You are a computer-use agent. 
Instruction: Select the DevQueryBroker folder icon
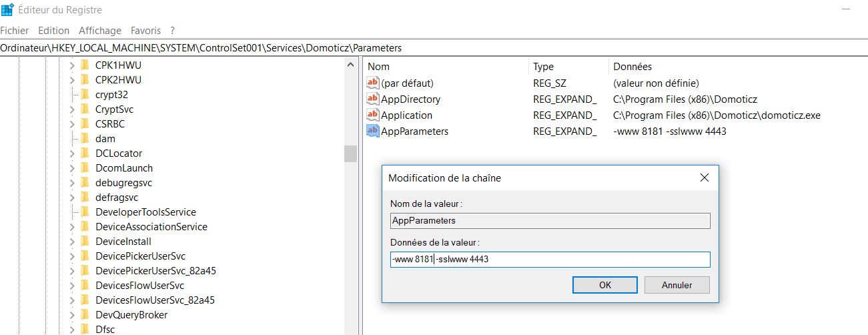85,315
